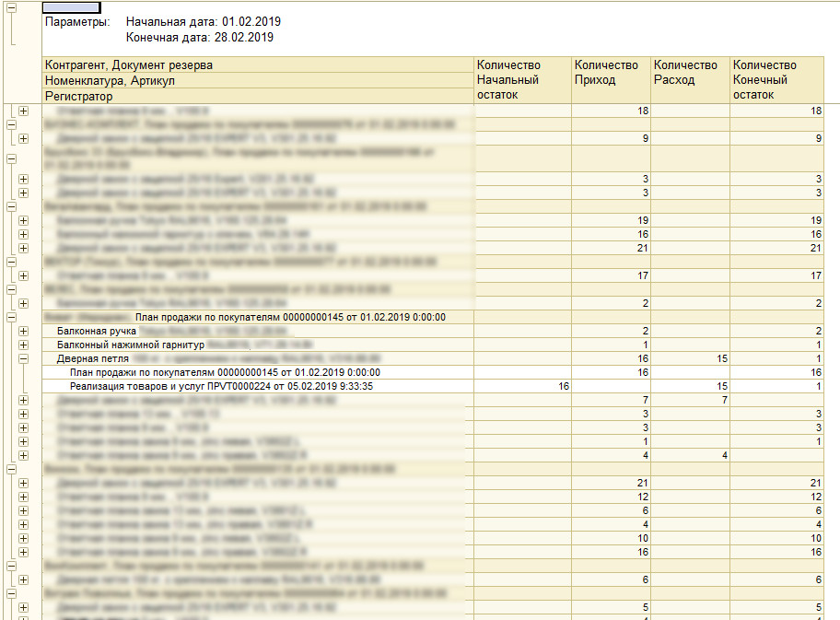Image resolution: width=840 pixels, height=620 pixels.
Task: Click the Конечная дата 28.02.2019 parameter
Action: [x=199, y=38]
